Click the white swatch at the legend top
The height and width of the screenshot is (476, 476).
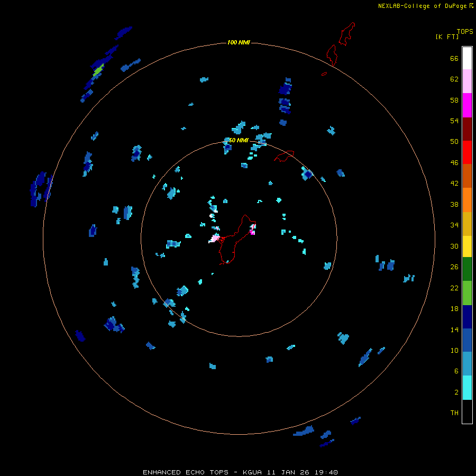click(x=467, y=58)
